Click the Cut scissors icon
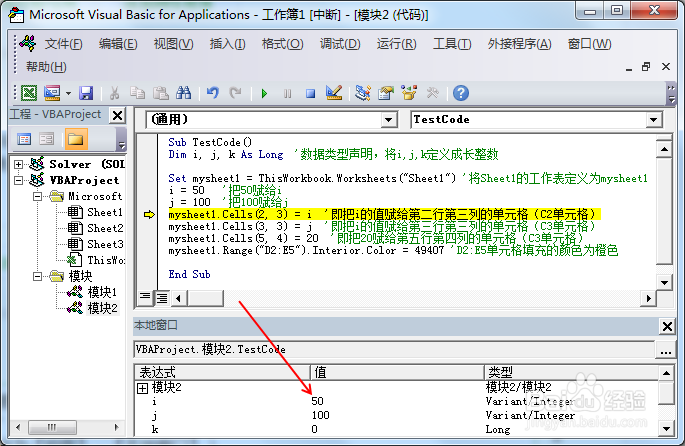685x446 pixels. pyautogui.click(x=114, y=93)
